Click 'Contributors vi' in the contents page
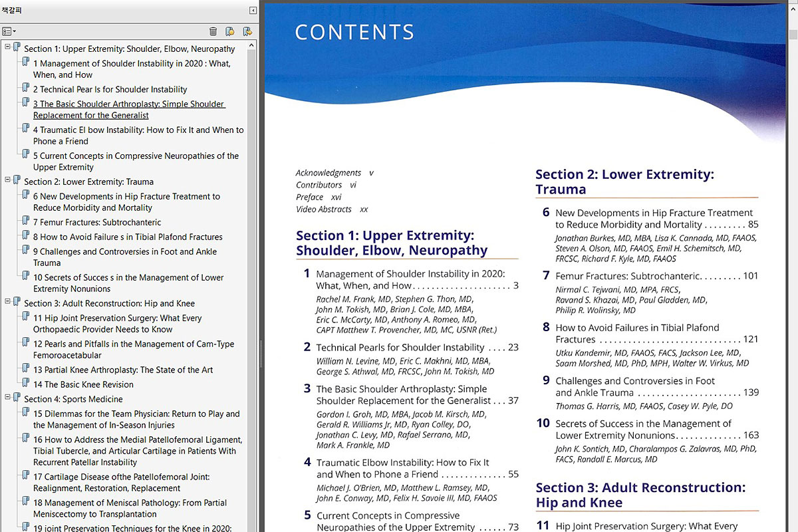Screen dimensions: 798x532 (326, 185)
